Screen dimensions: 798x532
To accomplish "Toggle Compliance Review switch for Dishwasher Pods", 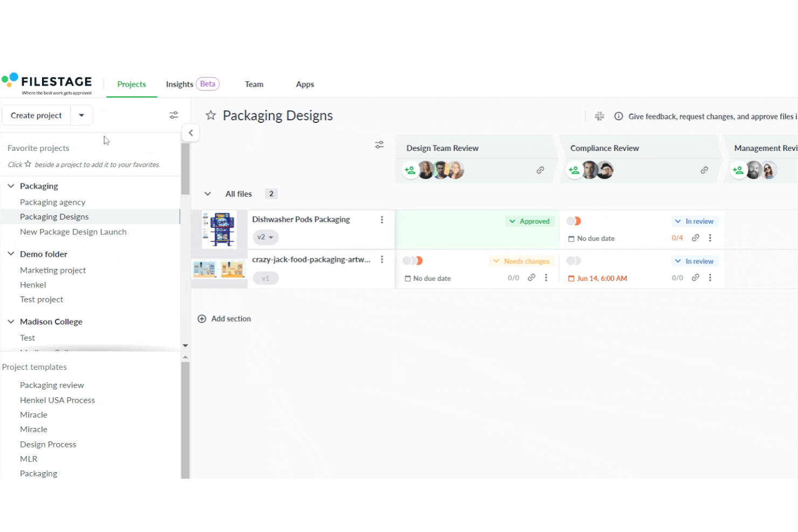I will point(574,220).
